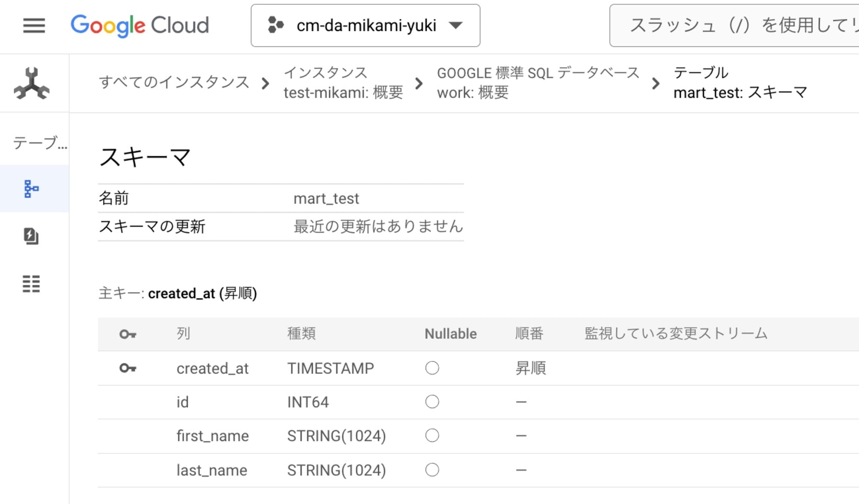
Task: Click the 主キー created_at (昇順) label
Action: tap(178, 294)
